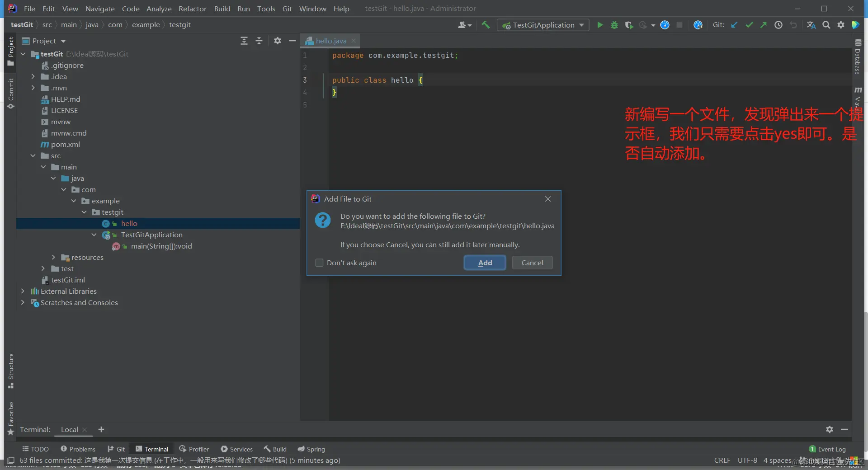Open the Database side panel
The image size is (868, 470).
coord(858,56)
